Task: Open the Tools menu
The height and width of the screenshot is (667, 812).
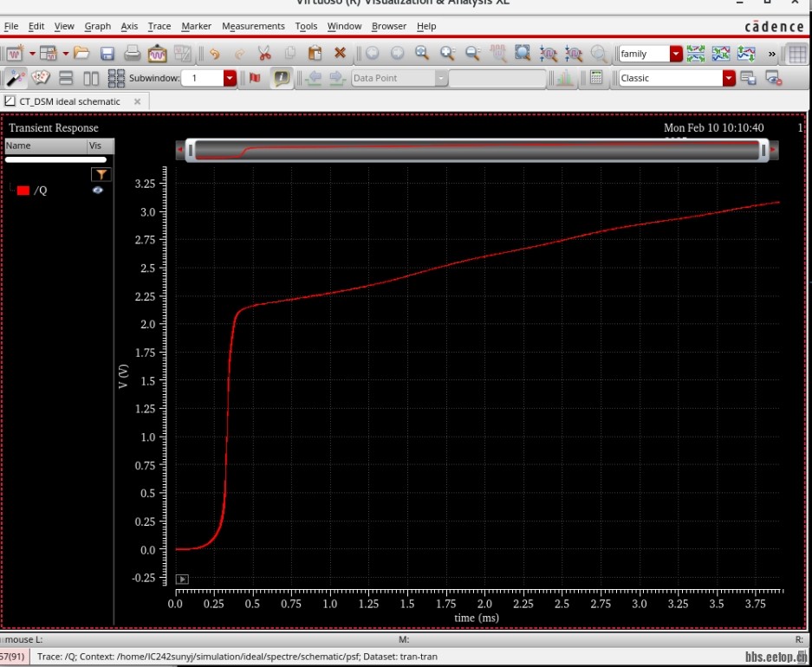Action: coord(306,26)
